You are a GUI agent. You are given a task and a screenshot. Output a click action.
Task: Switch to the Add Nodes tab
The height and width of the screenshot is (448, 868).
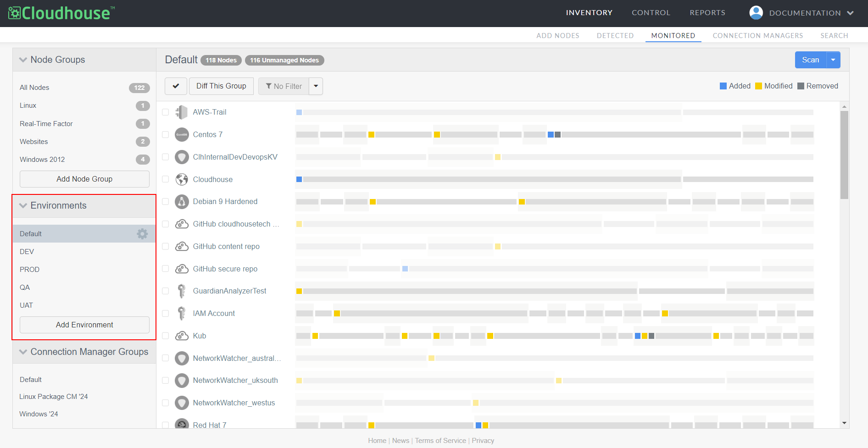[558, 35]
